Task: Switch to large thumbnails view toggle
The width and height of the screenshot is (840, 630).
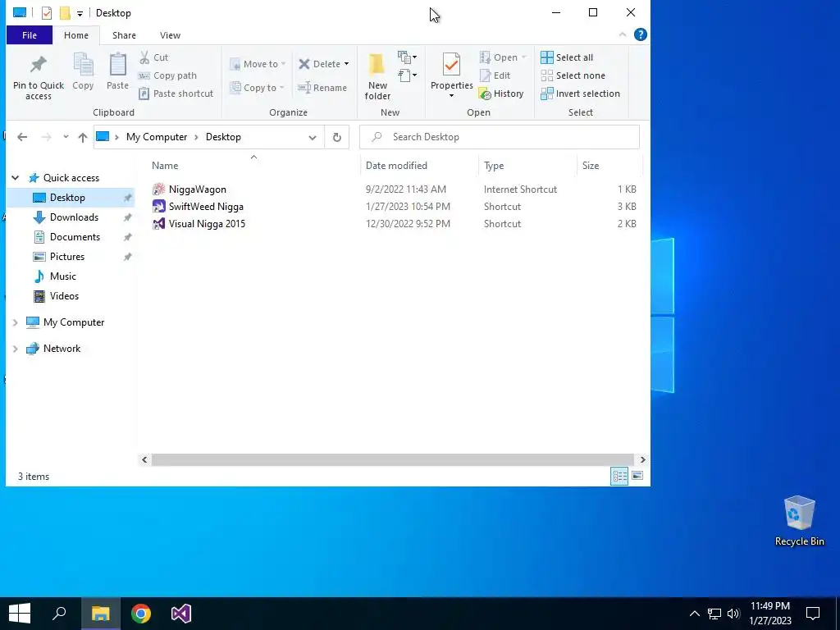Action: coord(637,476)
